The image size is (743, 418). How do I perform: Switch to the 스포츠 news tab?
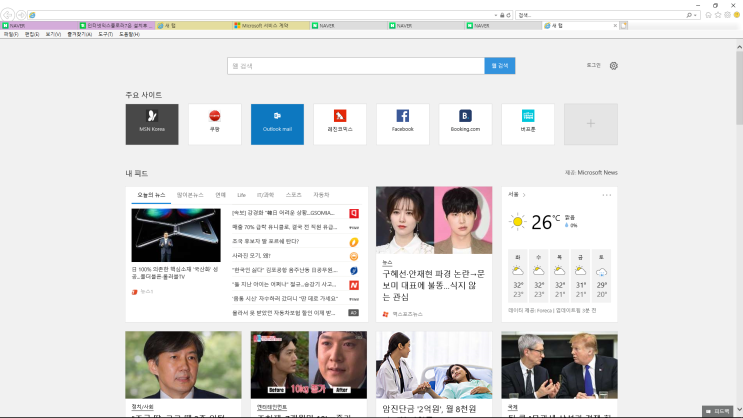tap(293, 195)
